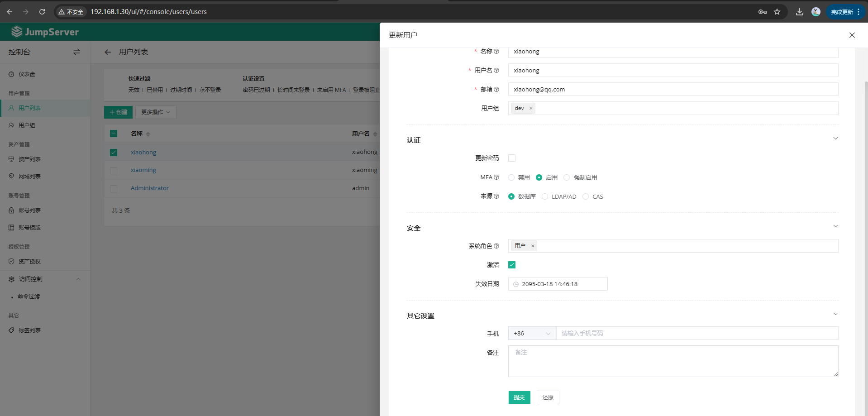Click help icon next to MFA
Image resolution: width=868 pixels, height=416 pixels.
click(x=496, y=177)
